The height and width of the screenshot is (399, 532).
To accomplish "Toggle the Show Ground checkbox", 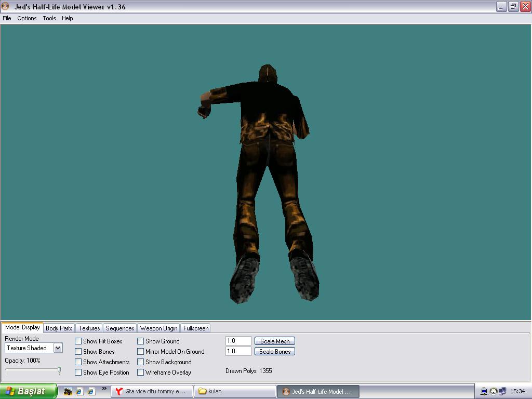I will [x=141, y=341].
